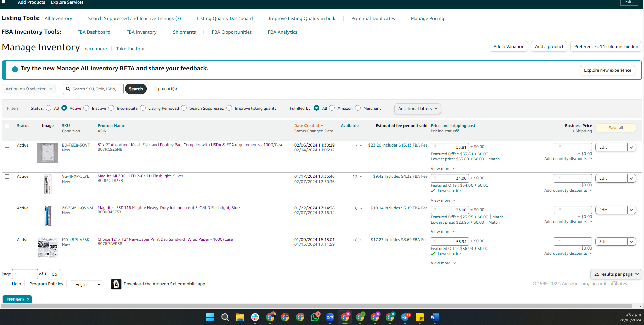Viewport: 644px width, 325px height.
Task: Open File Explorer from taskbar
Action: pyautogui.click(x=240, y=317)
